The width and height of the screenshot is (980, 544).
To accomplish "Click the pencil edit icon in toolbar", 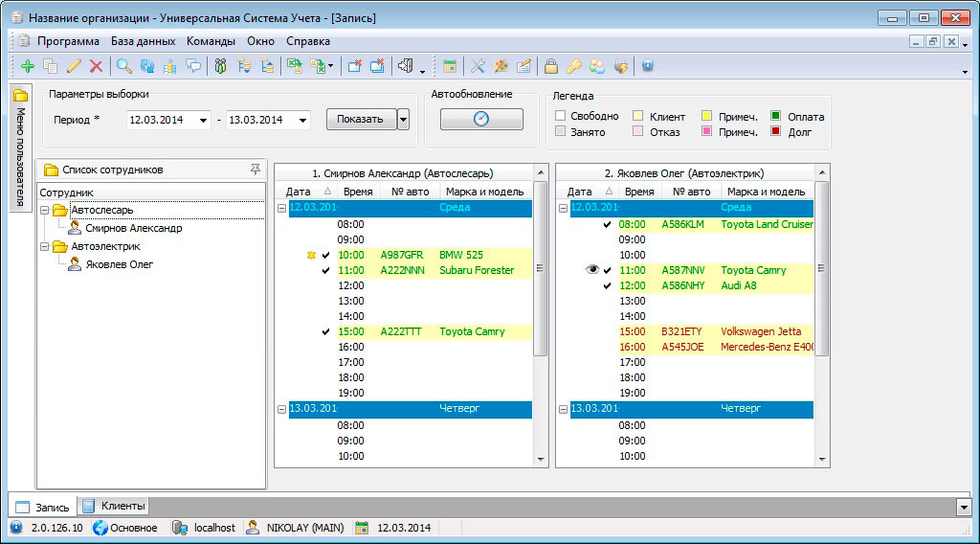I will click(74, 66).
